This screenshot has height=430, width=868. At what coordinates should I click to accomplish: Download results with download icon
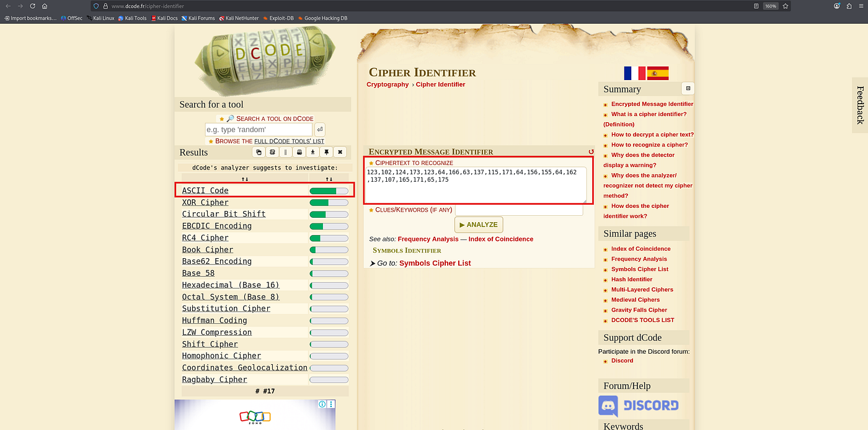coord(313,152)
